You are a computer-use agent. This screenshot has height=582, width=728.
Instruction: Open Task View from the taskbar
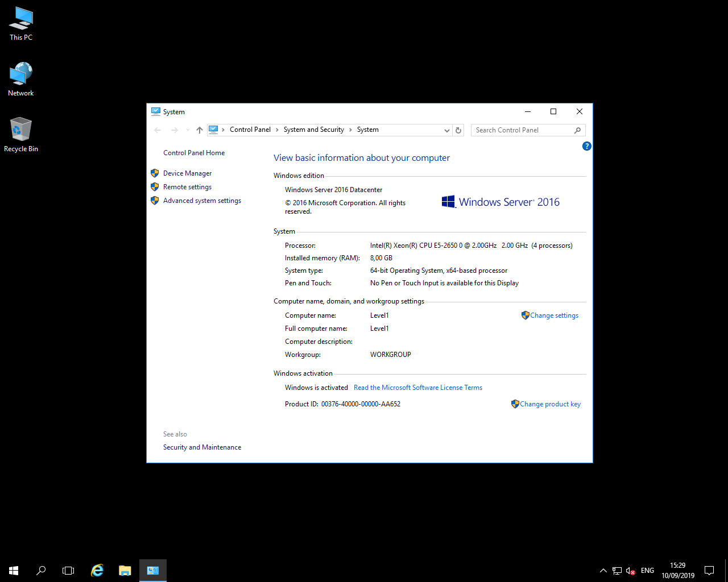click(x=68, y=570)
